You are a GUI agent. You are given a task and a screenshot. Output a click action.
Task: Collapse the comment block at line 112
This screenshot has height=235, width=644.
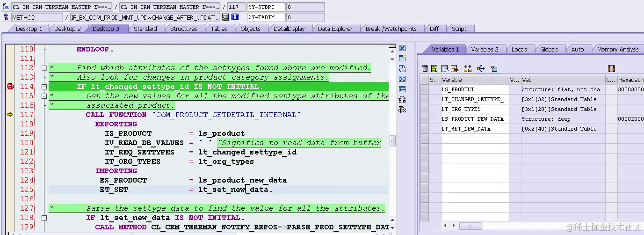tap(44, 68)
